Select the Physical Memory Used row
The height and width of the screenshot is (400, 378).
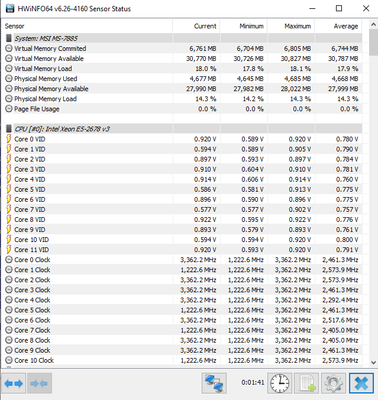click(x=183, y=79)
